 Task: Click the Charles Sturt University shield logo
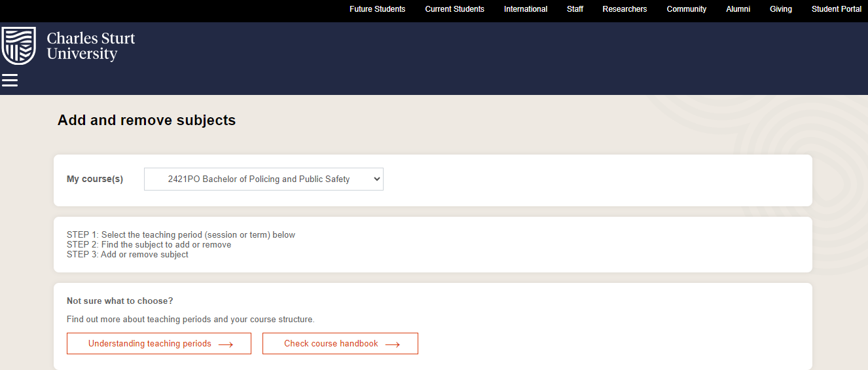[x=19, y=46]
